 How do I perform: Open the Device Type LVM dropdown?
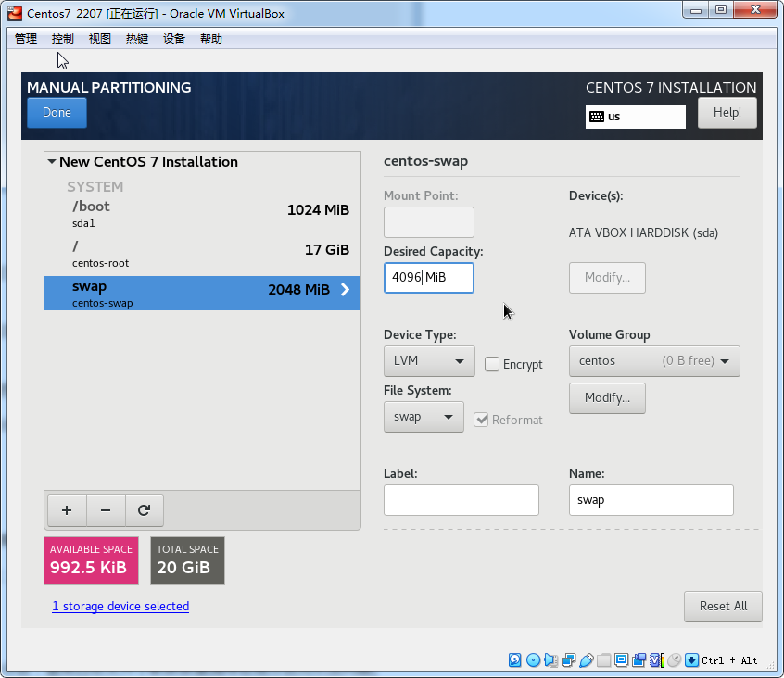click(x=428, y=361)
